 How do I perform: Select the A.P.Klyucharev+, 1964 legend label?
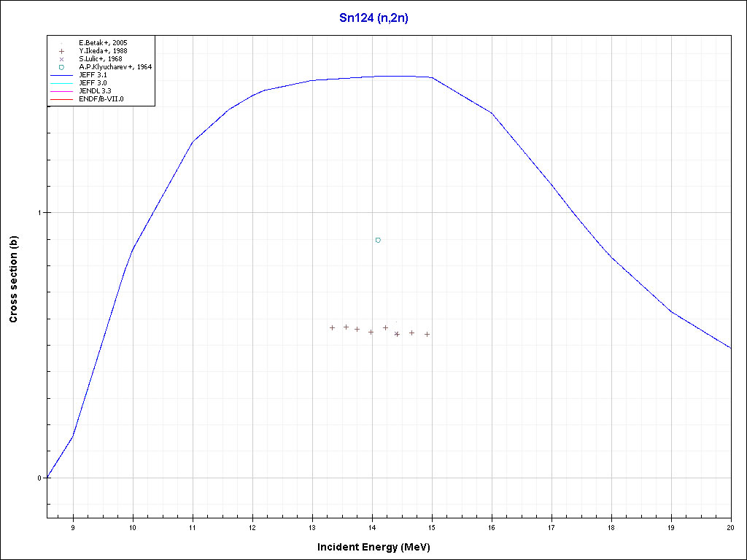[x=114, y=67]
